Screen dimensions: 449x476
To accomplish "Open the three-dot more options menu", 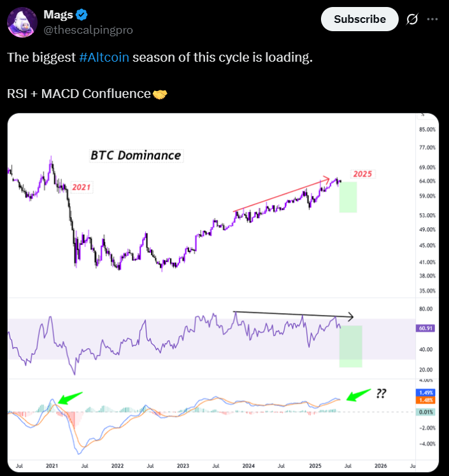I will coord(432,19).
